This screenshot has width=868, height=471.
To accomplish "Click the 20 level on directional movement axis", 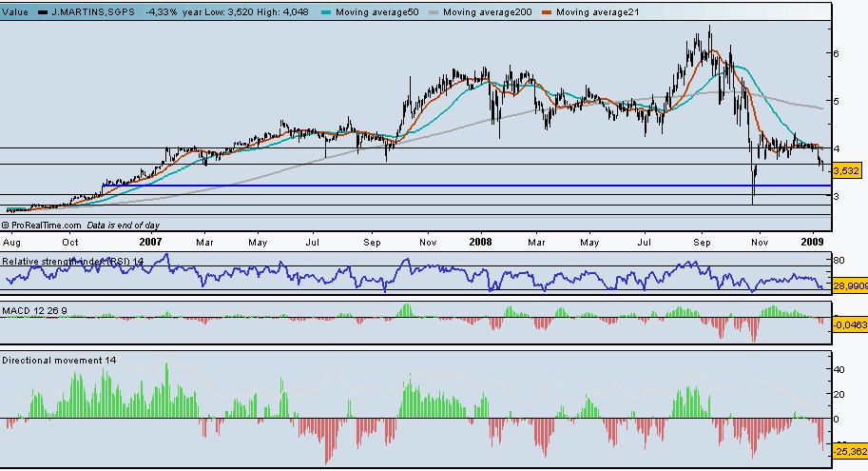I will click(839, 395).
